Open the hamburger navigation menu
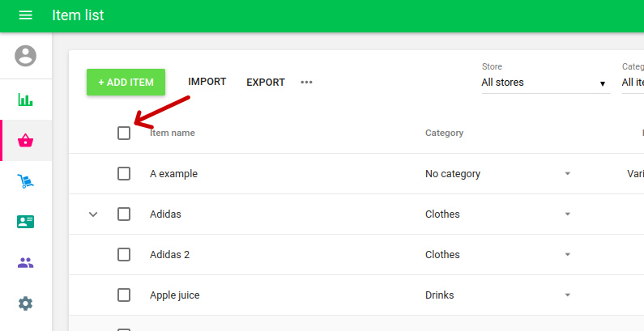The width and height of the screenshot is (644, 331). (25, 15)
